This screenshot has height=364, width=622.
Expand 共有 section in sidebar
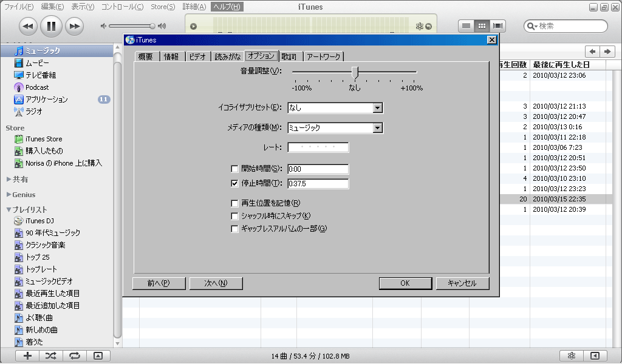9,179
